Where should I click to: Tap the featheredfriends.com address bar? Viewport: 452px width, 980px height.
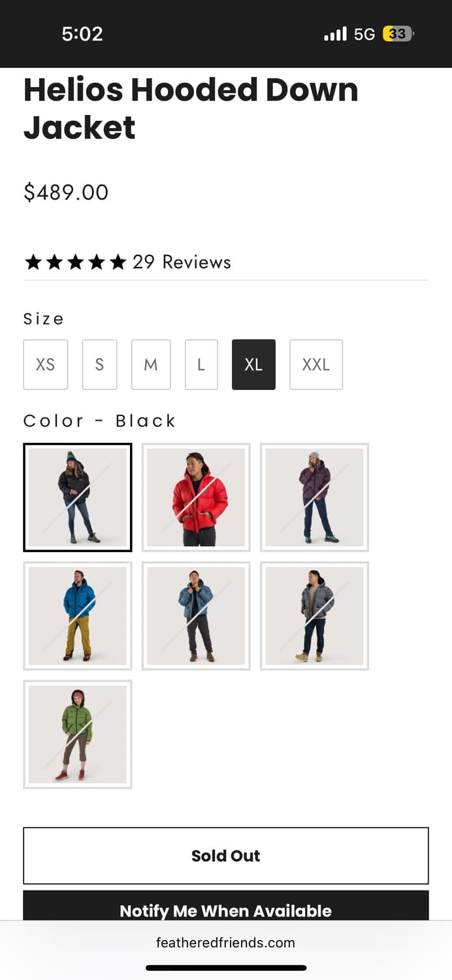[226, 943]
